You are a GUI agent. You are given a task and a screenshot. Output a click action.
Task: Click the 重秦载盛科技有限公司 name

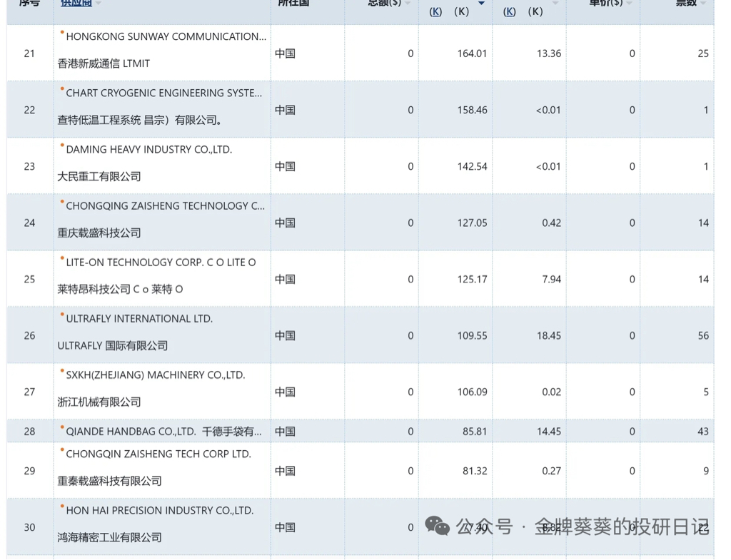[109, 481]
